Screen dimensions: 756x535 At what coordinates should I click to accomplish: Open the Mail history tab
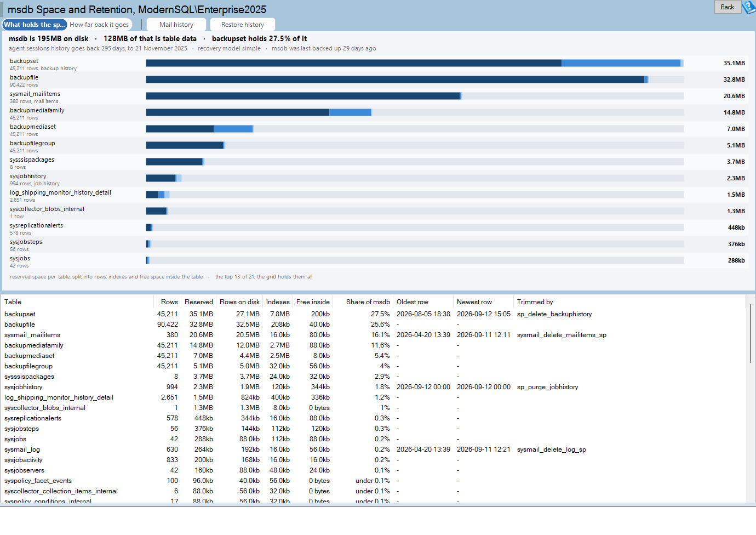click(x=176, y=25)
